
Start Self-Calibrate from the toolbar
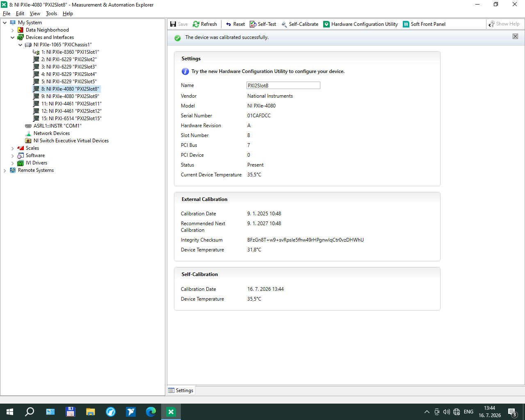click(x=299, y=24)
